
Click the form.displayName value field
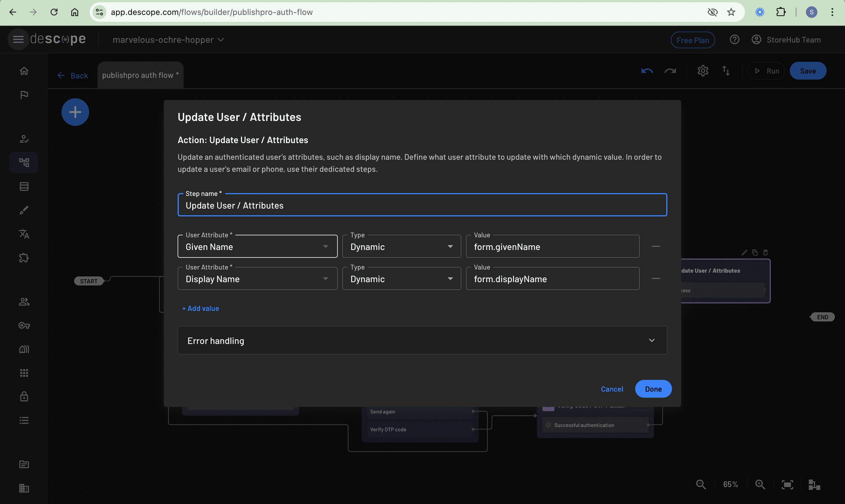552,279
